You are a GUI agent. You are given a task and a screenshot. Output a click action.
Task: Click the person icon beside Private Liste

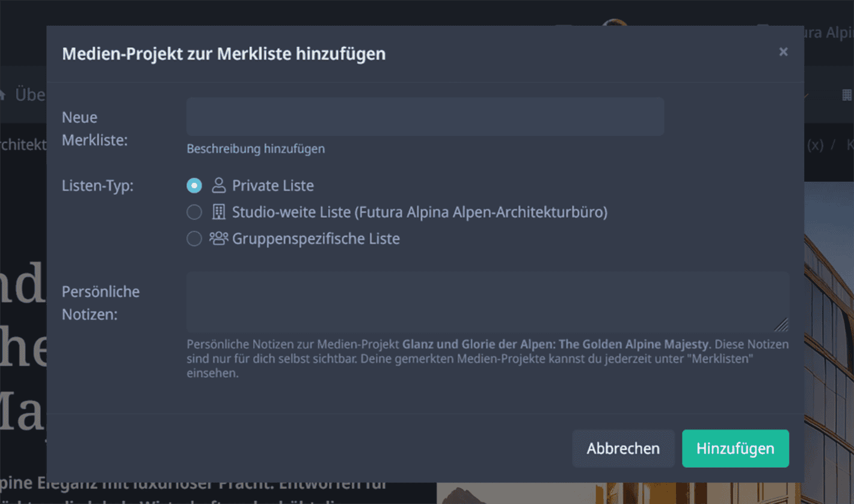tap(218, 186)
